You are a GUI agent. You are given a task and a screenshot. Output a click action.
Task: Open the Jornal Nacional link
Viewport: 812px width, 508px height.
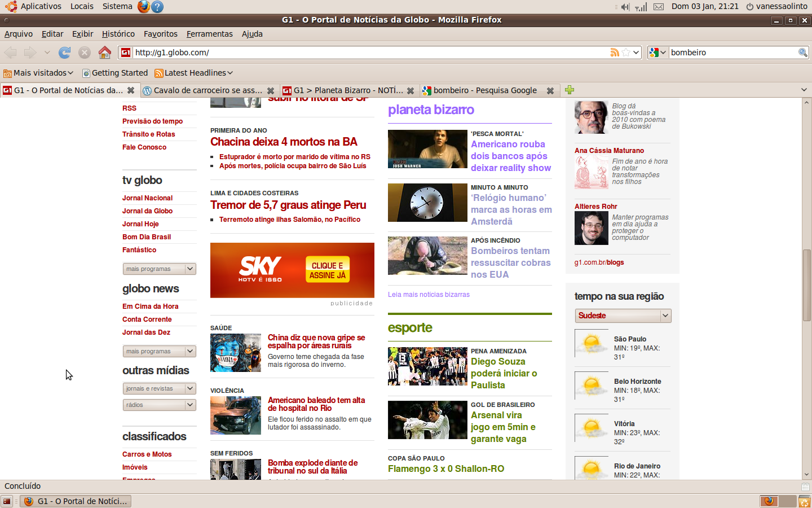[147, 198]
